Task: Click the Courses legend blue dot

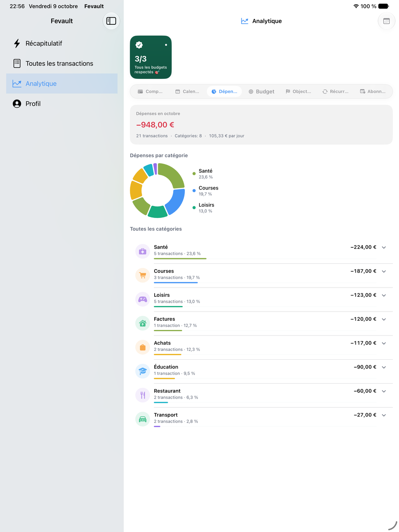Action: [194, 191]
